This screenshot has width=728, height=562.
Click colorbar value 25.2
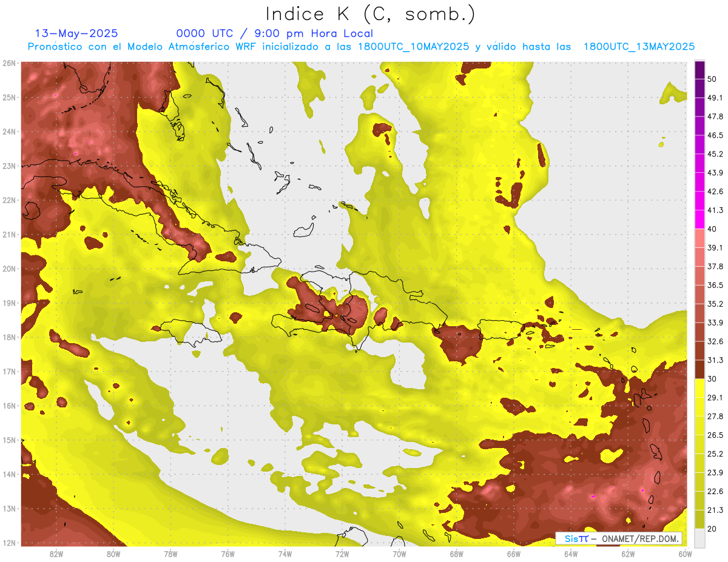(715, 453)
